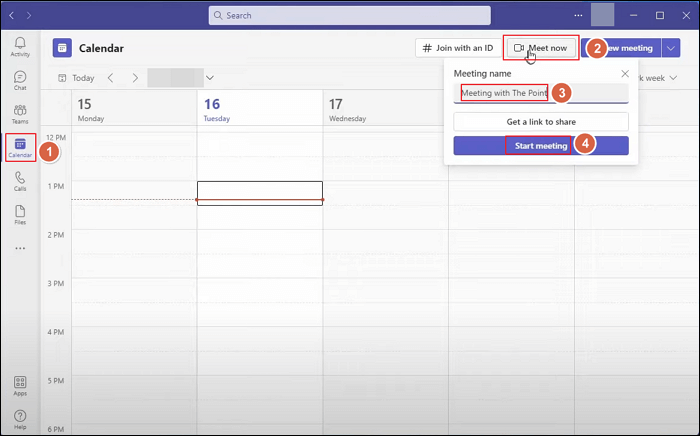Go to the next week arrow
Viewport: 700px width, 436px height.
pos(135,78)
